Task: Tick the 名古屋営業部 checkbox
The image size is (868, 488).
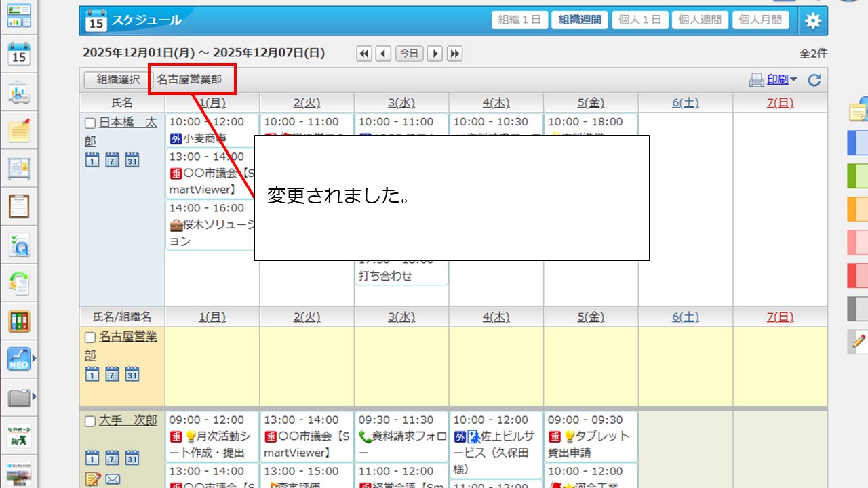Action: (90, 337)
